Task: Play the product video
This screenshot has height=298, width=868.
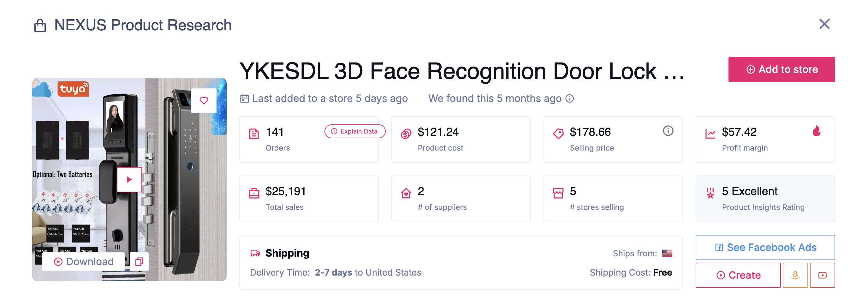Action: 129,179
